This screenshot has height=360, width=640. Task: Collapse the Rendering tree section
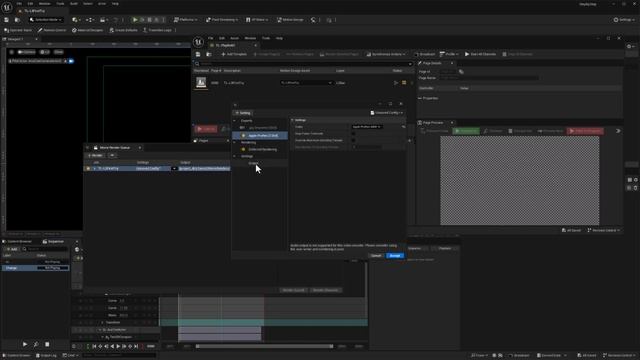click(235, 142)
